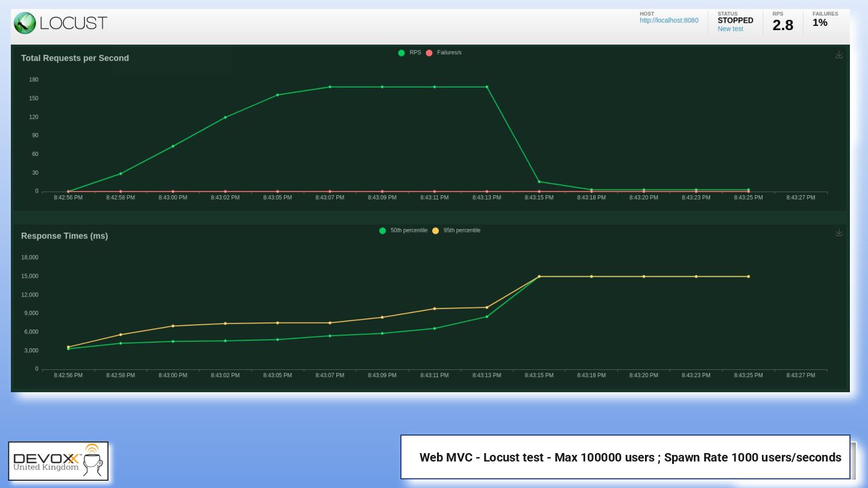Click the Response Times (ms) title
Image resolution: width=868 pixels, height=488 pixels.
click(64, 236)
